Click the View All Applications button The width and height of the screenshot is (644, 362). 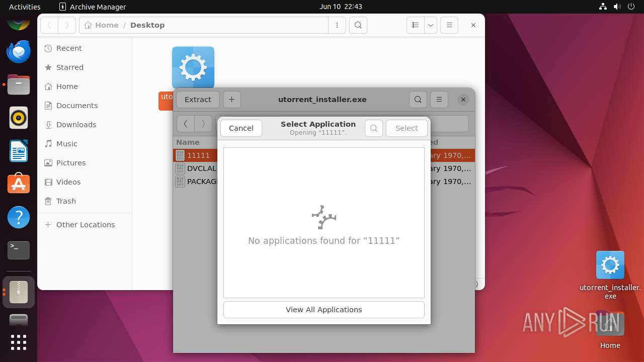click(x=324, y=310)
